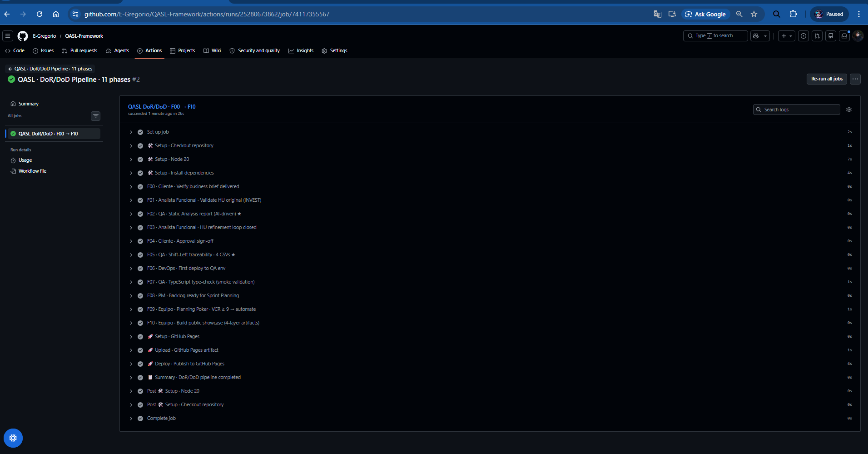
Task: Open the install app icon in address bar
Action: (x=672, y=14)
